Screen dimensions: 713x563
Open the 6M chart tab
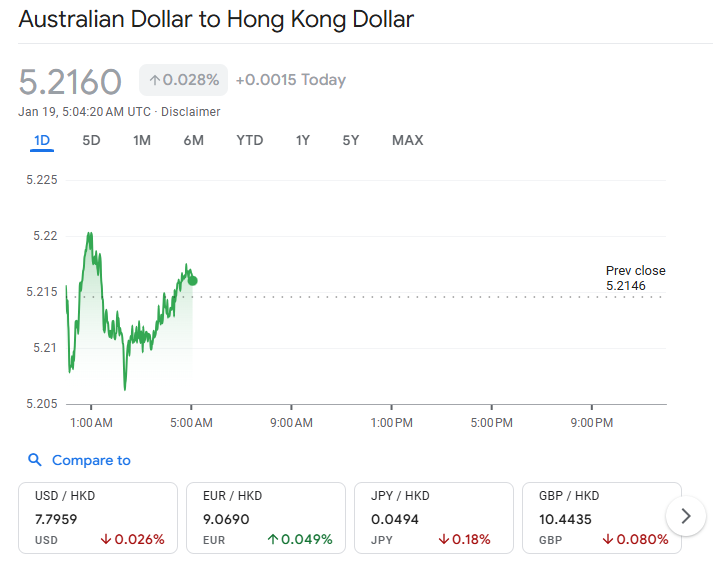click(193, 140)
